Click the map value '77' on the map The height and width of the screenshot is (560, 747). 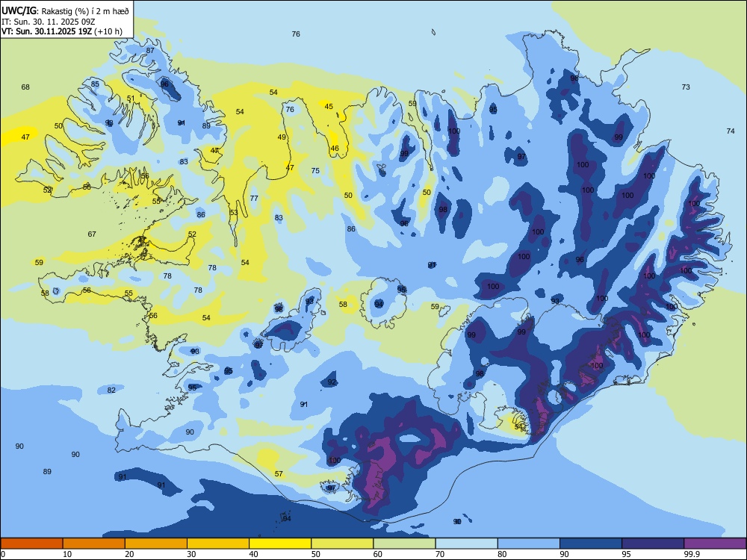254,198
